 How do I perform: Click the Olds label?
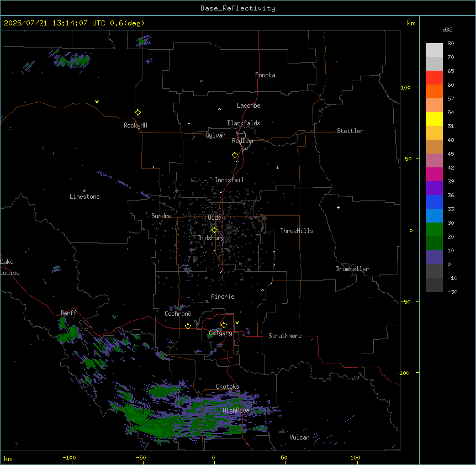coord(214,218)
